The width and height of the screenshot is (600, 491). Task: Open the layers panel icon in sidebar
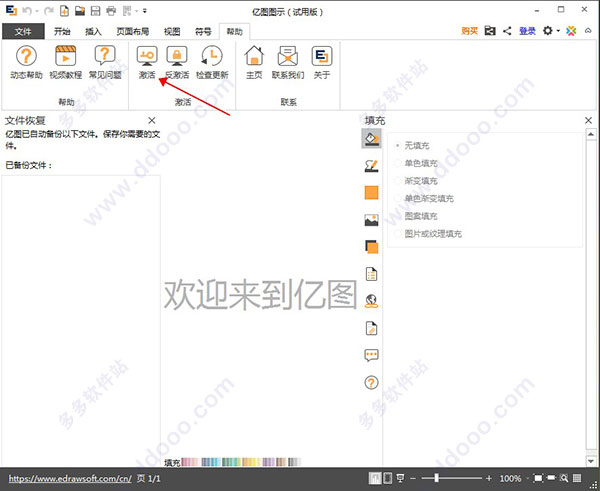(x=371, y=247)
